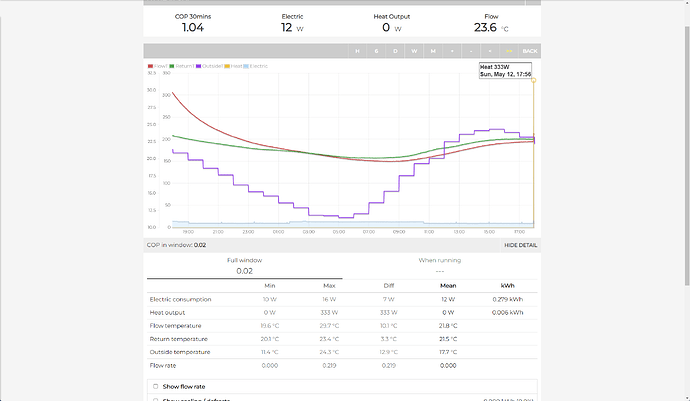Zoom in with the plus button

point(452,51)
